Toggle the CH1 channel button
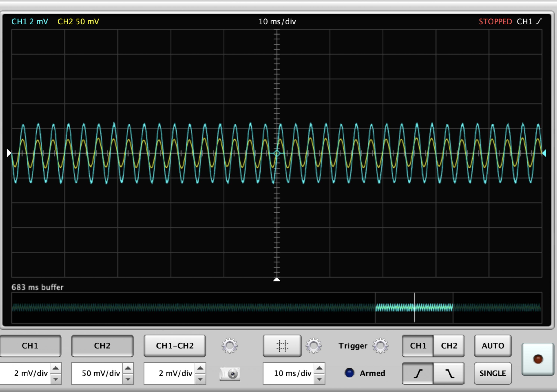This screenshot has width=557, height=392. click(x=30, y=346)
